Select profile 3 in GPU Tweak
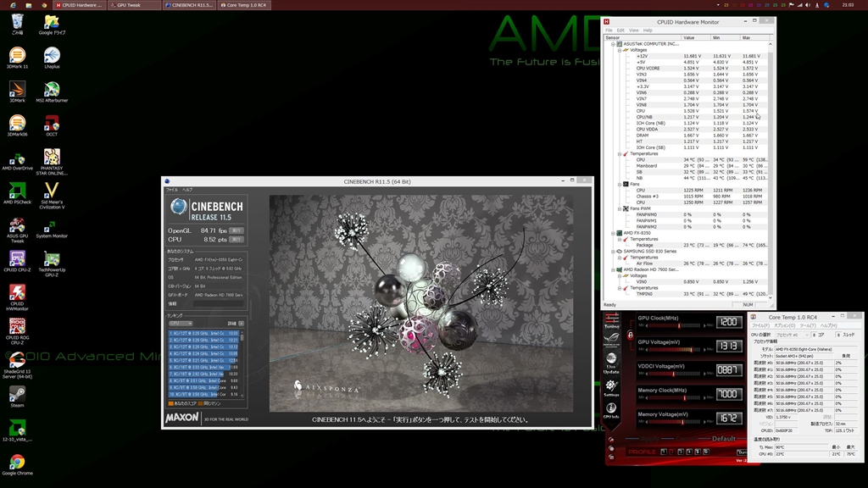 681,452
